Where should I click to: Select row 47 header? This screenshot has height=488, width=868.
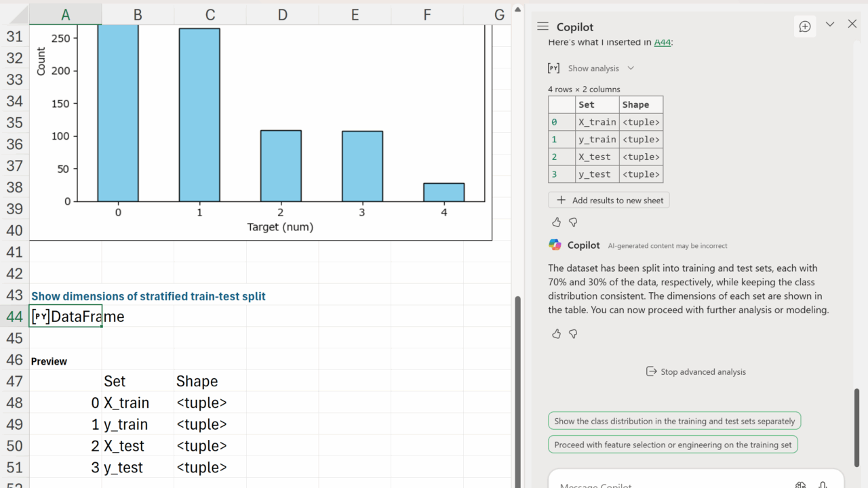click(x=14, y=381)
